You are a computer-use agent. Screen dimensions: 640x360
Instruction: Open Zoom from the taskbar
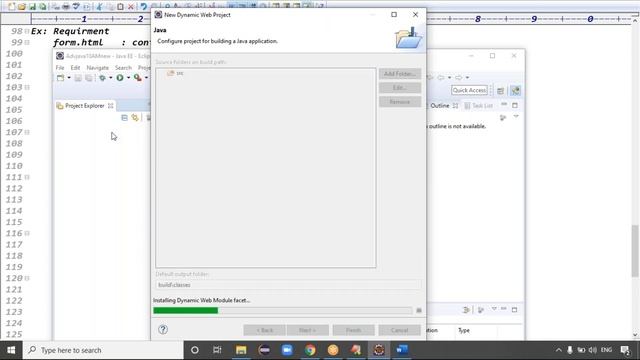pos(287,350)
